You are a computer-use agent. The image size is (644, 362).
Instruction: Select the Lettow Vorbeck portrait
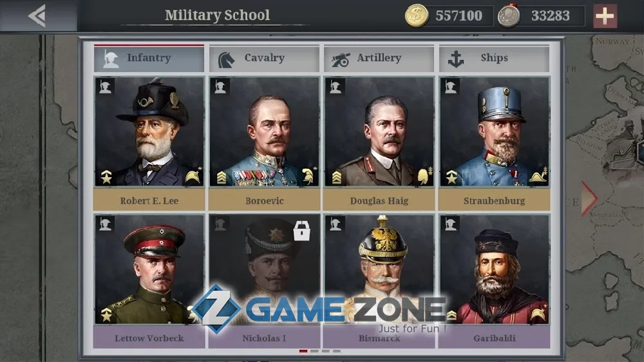click(x=149, y=269)
